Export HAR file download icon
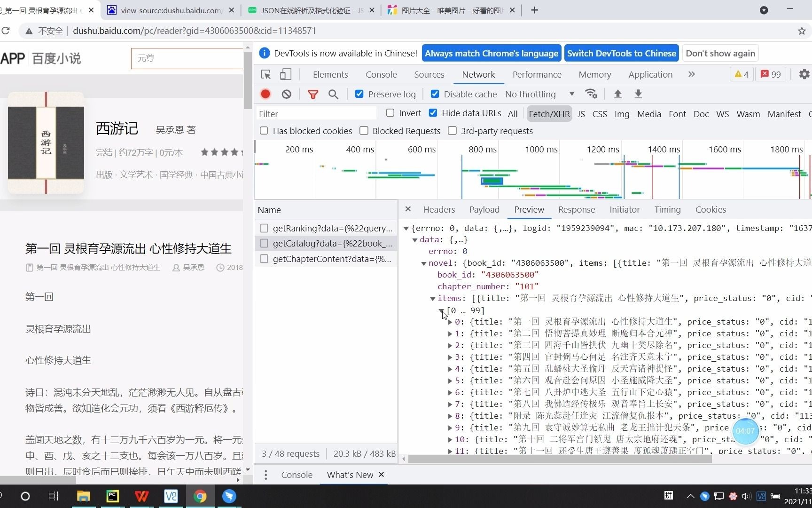The height and width of the screenshot is (508, 812). click(638, 94)
